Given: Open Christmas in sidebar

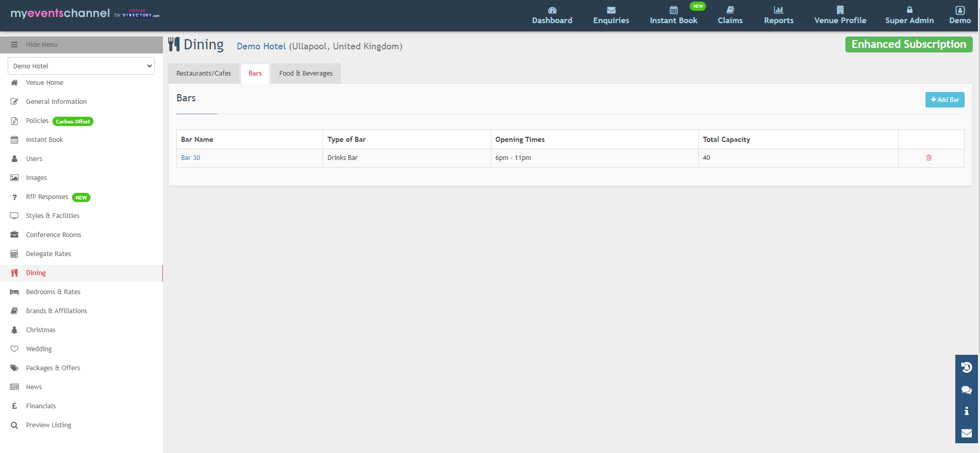Looking at the screenshot, I should coord(41,330).
